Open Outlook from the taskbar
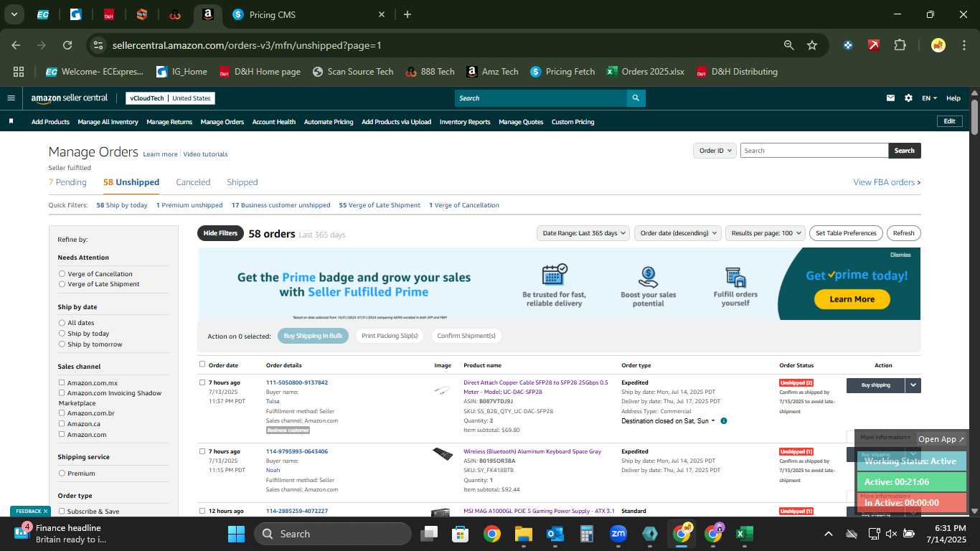 click(x=555, y=534)
